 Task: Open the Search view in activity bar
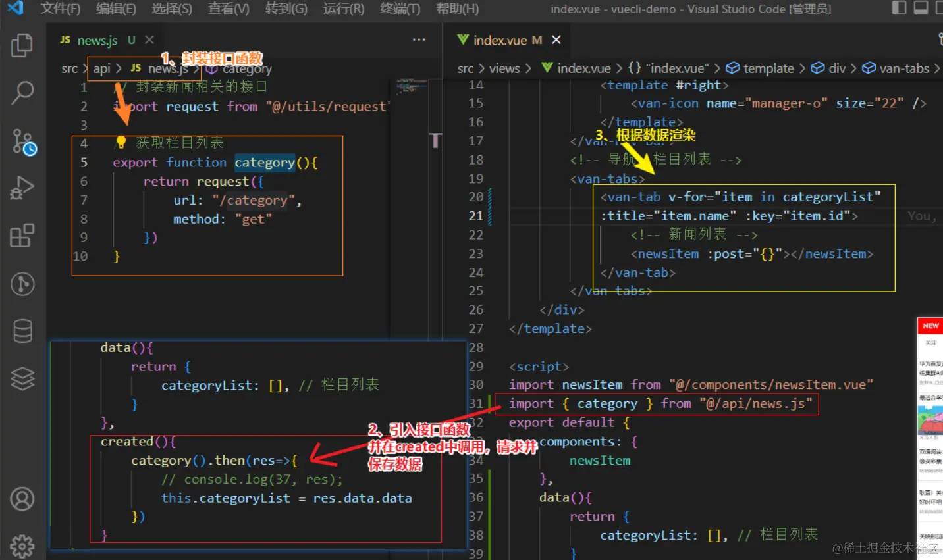coord(22,93)
